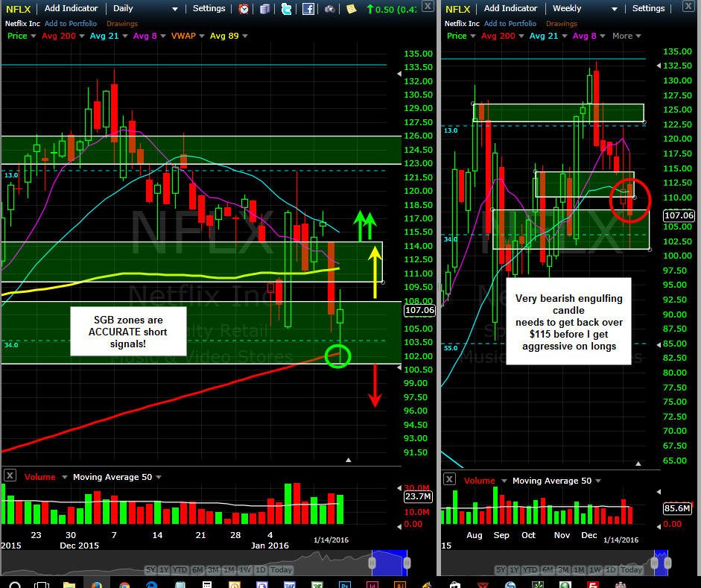Screen dimensions: 701x588
Task: Open Settings on the daily chart
Action: [x=209, y=8]
